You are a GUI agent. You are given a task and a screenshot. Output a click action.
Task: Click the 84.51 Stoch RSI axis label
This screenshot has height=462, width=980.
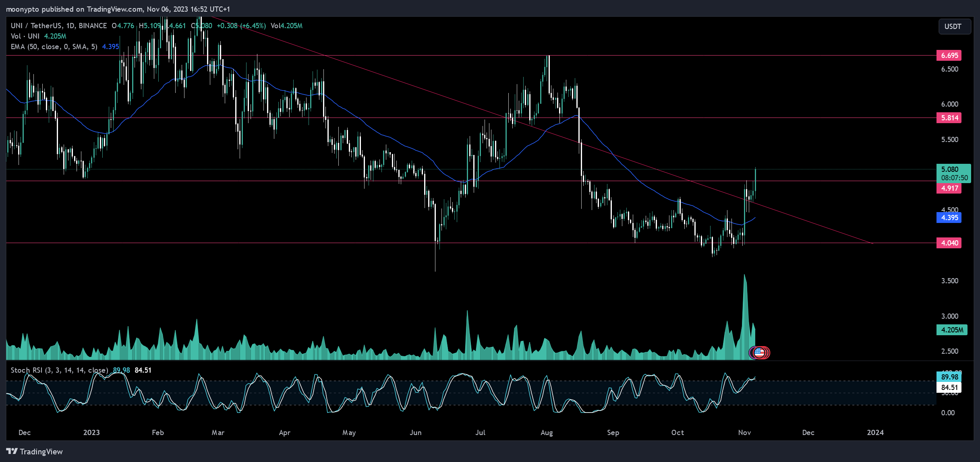tap(949, 388)
